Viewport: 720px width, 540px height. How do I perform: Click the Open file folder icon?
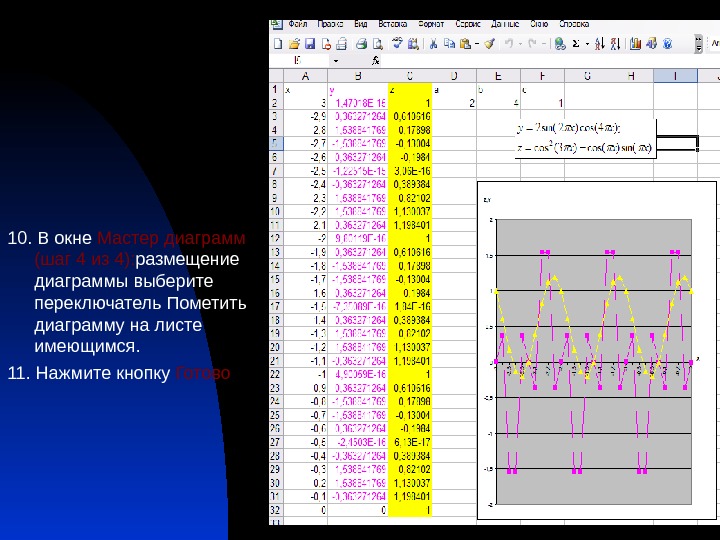(294, 44)
